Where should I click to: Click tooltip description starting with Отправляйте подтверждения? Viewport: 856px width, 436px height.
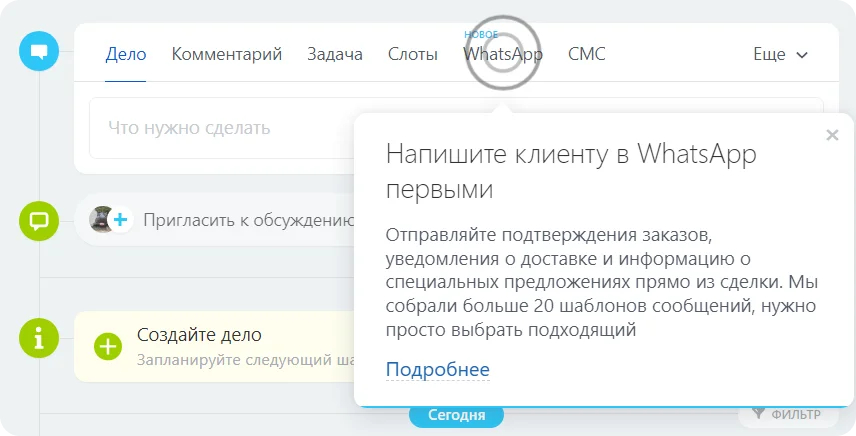coord(601,282)
